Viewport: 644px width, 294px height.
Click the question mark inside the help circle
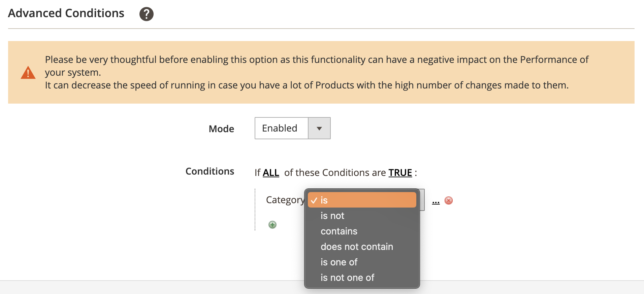click(x=146, y=13)
